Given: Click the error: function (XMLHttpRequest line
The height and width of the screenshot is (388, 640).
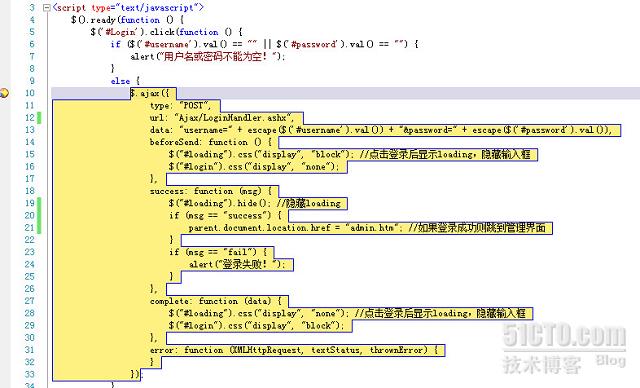Looking at the screenshot, I should [x=294, y=350].
